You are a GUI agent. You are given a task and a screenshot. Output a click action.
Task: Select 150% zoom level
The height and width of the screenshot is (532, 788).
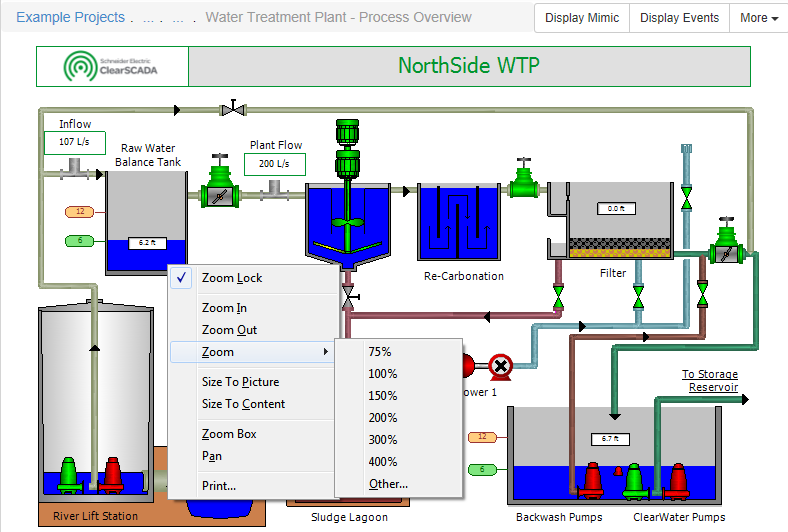point(383,396)
